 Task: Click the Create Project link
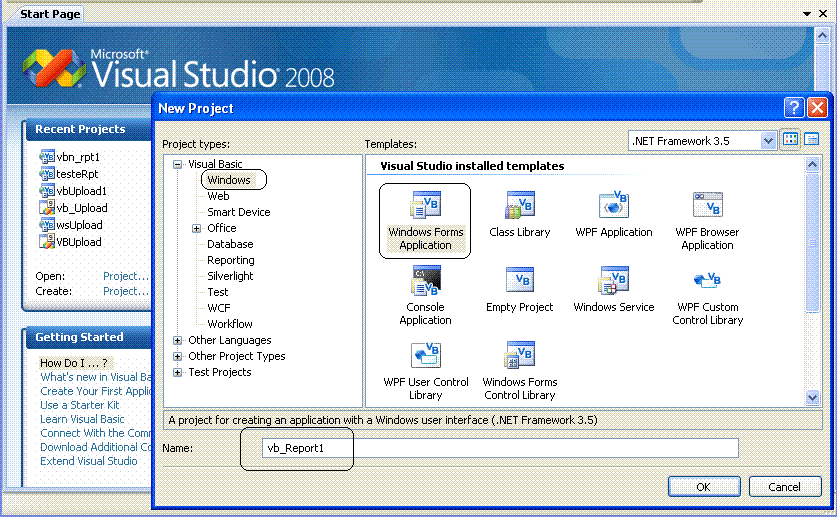[x=126, y=291]
